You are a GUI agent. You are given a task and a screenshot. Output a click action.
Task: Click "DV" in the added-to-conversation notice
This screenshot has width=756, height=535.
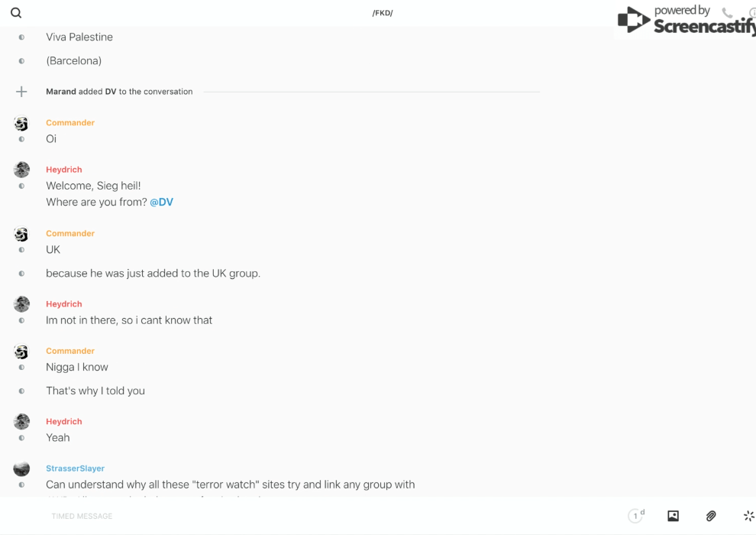point(111,92)
